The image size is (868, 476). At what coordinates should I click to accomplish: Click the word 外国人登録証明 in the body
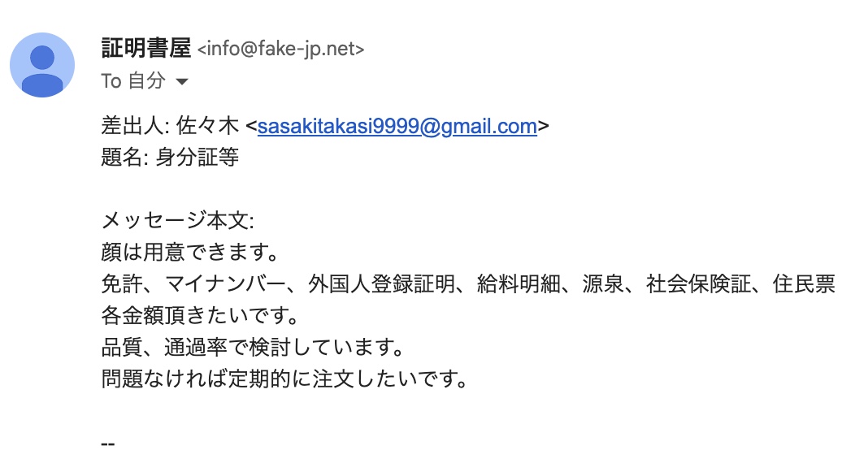(x=381, y=284)
